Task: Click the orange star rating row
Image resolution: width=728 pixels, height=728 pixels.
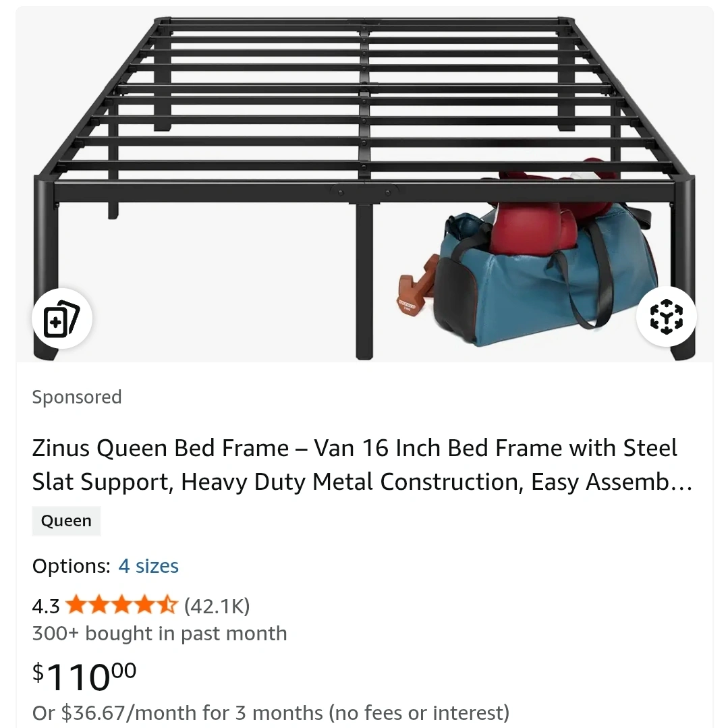Action: (121, 605)
